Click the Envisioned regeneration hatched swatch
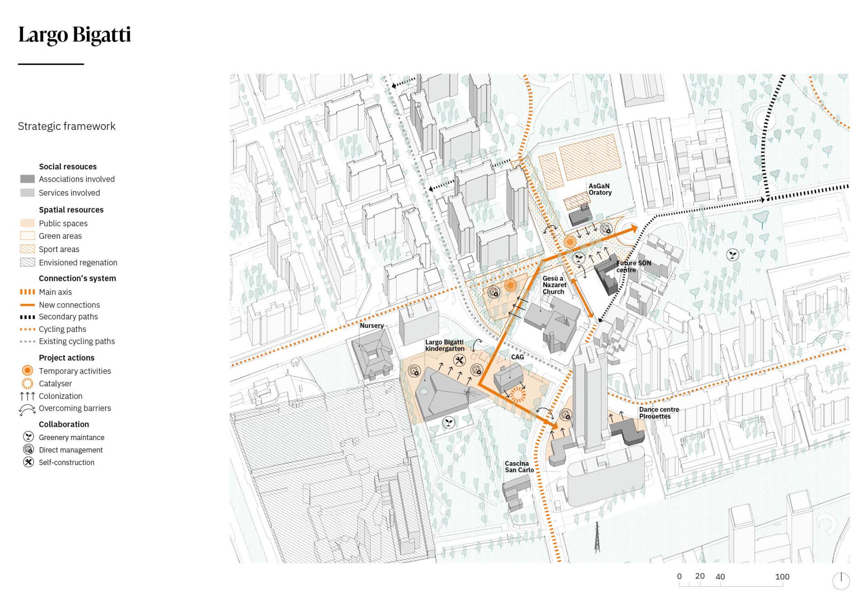 click(28, 262)
